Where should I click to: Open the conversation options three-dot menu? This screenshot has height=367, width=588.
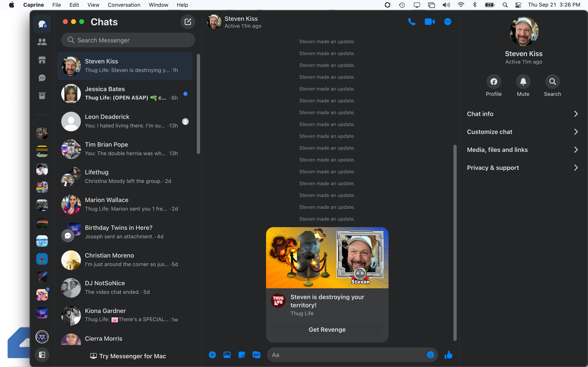coord(447,22)
